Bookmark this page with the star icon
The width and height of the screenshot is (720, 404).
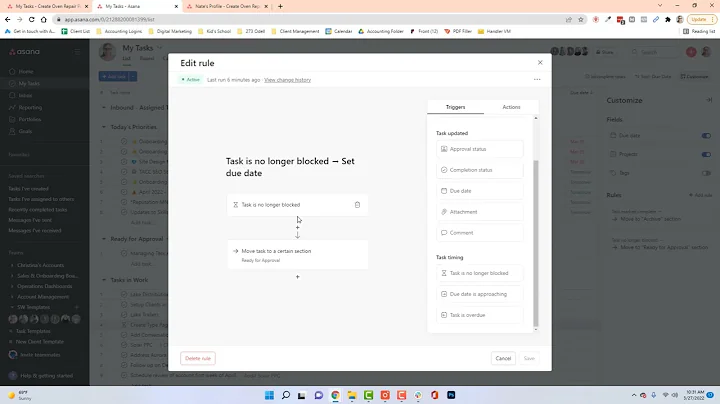click(581, 19)
